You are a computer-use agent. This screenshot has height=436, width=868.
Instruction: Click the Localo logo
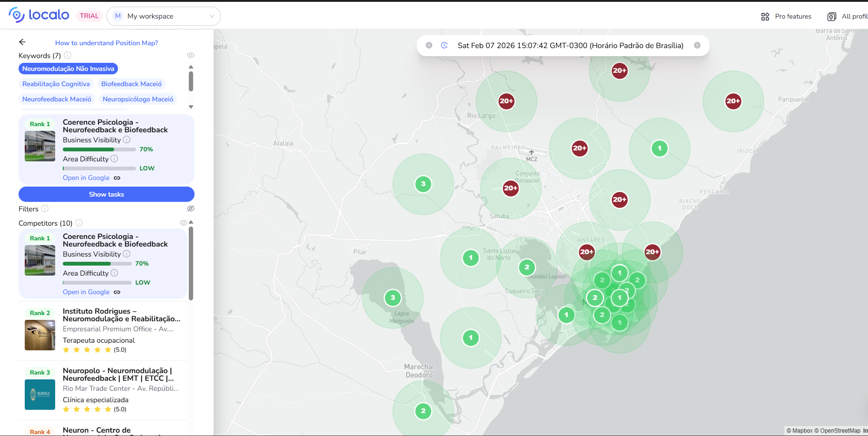coord(39,15)
